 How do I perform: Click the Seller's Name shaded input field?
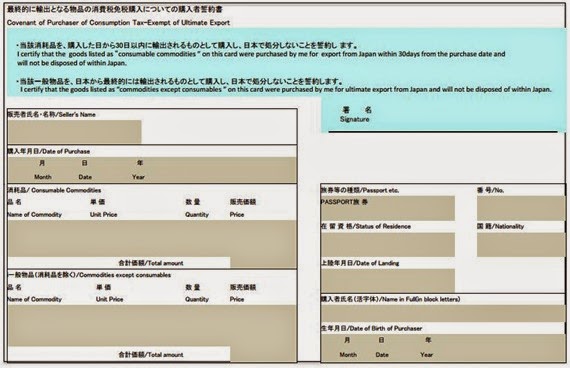pyautogui.click(x=75, y=132)
